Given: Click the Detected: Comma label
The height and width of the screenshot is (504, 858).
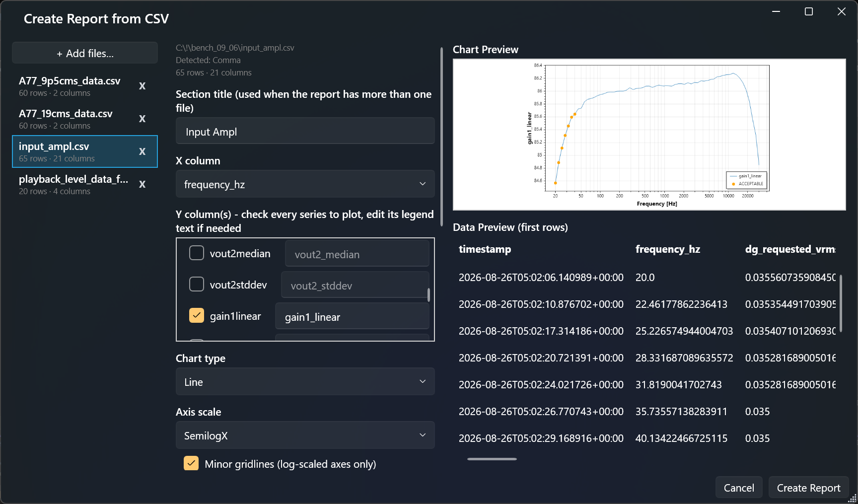Looking at the screenshot, I should (x=208, y=60).
